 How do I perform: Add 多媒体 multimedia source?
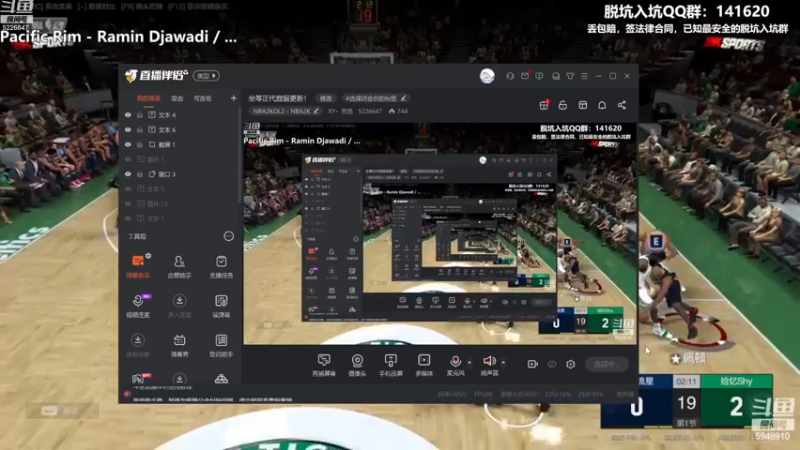click(x=424, y=365)
